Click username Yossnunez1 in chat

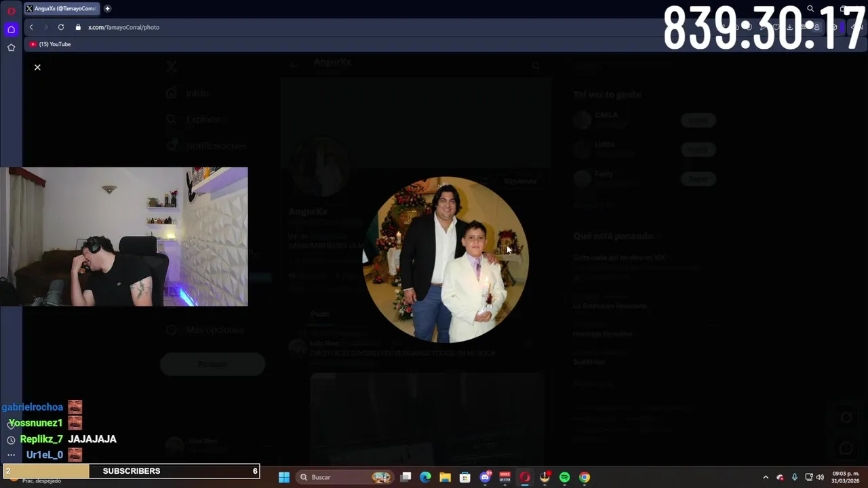35,423
